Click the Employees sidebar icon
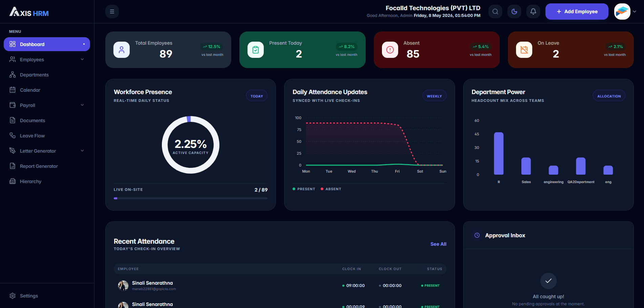Screen dimensions: 644x308 [x=13, y=60]
